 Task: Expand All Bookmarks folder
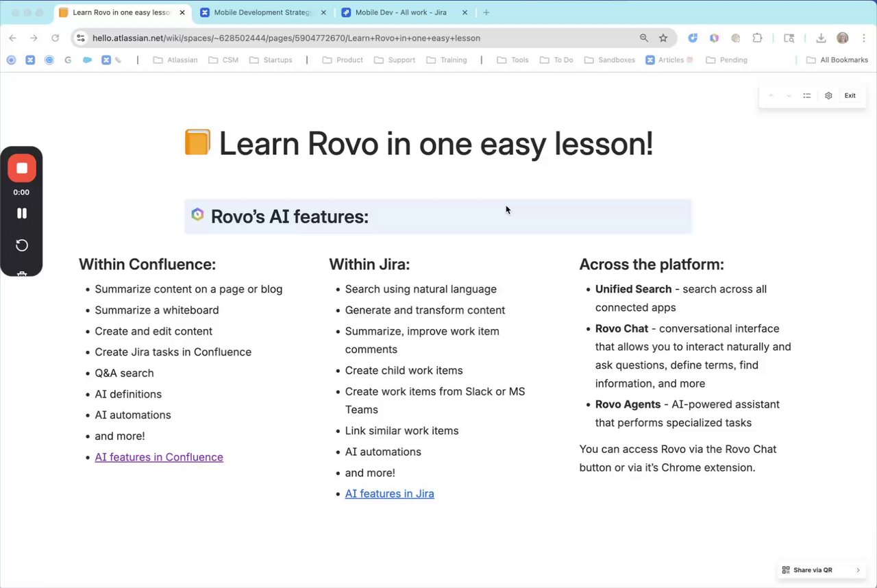pos(837,60)
